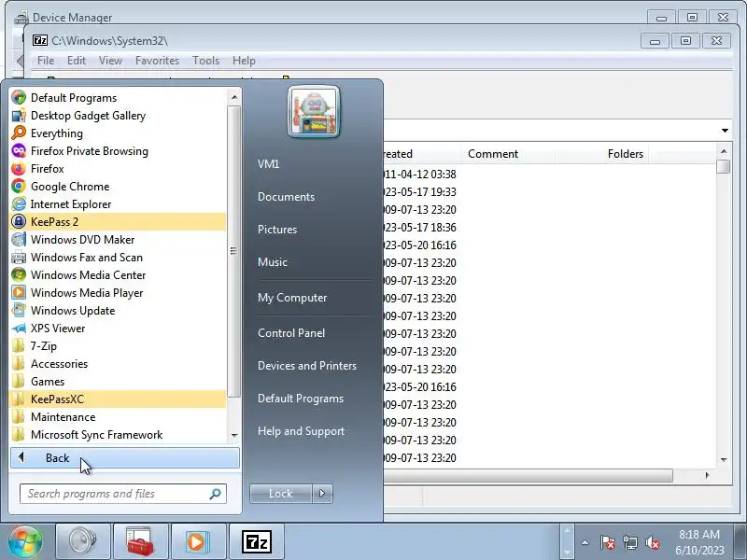Expand the Maintenance folder

(x=118, y=416)
